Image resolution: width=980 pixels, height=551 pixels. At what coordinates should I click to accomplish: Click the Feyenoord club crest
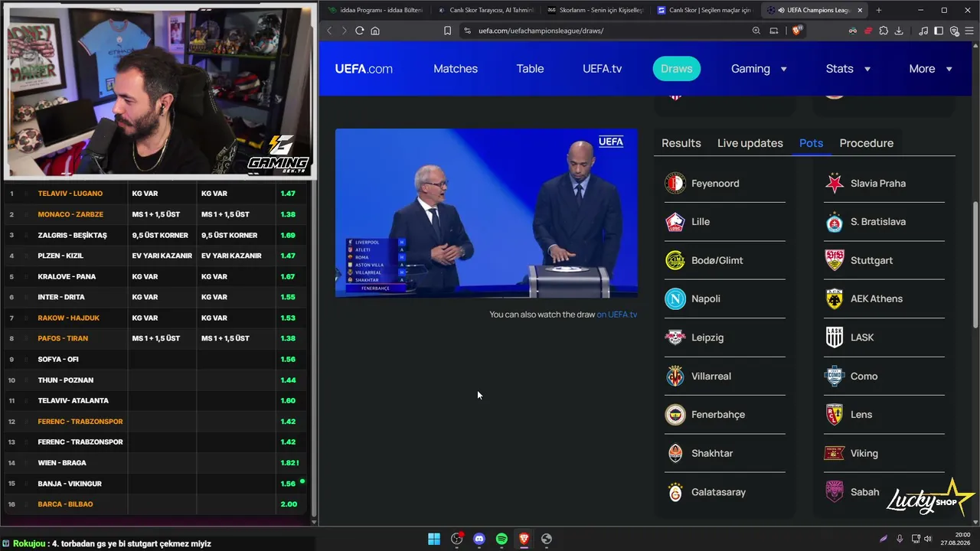pos(675,183)
